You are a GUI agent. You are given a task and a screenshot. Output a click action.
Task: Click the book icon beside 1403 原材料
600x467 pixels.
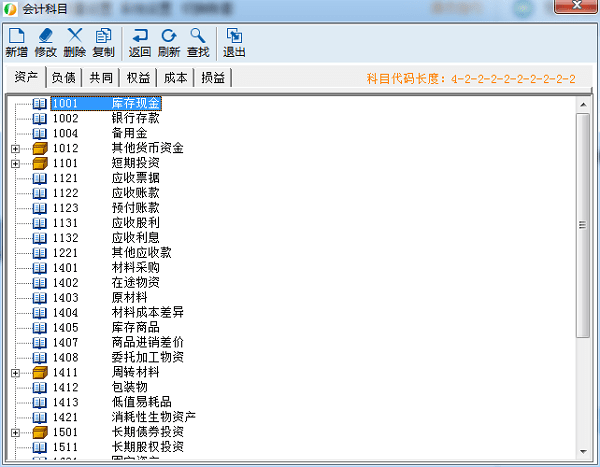pos(40,298)
